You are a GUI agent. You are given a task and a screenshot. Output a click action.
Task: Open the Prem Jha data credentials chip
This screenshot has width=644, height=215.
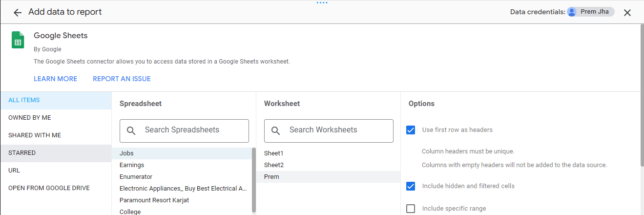tap(590, 12)
